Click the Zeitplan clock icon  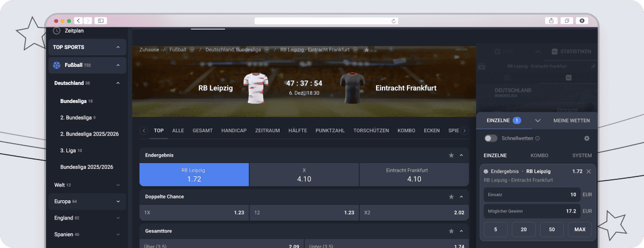click(x=57, y=31)
